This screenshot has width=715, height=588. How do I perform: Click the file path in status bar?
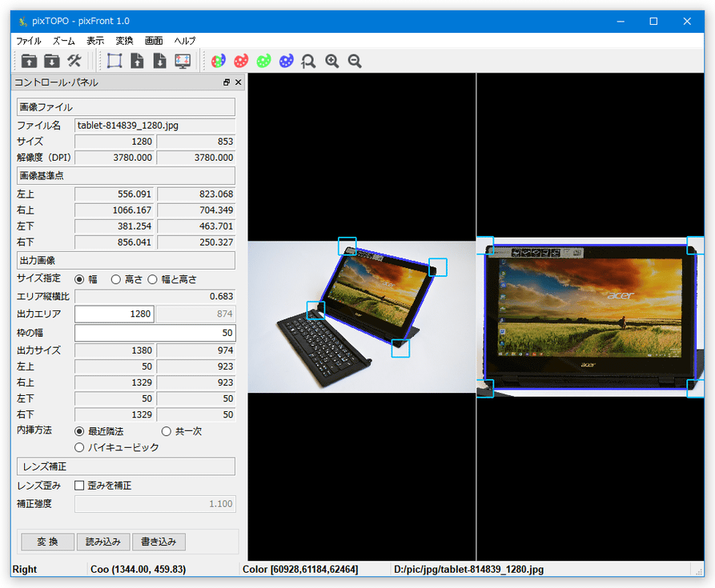click(468, 570)
